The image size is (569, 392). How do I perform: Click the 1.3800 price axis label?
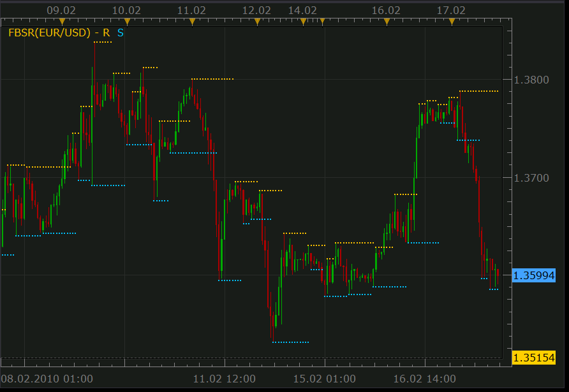[x=531, y=80]
